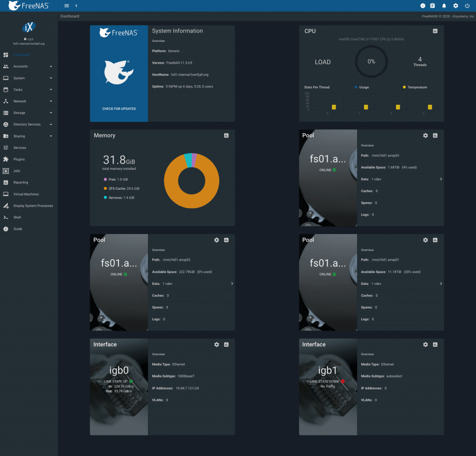Open the Jails sidebar item
The height and width of the screenshot is (456, 476).
[x=17, y=171]
